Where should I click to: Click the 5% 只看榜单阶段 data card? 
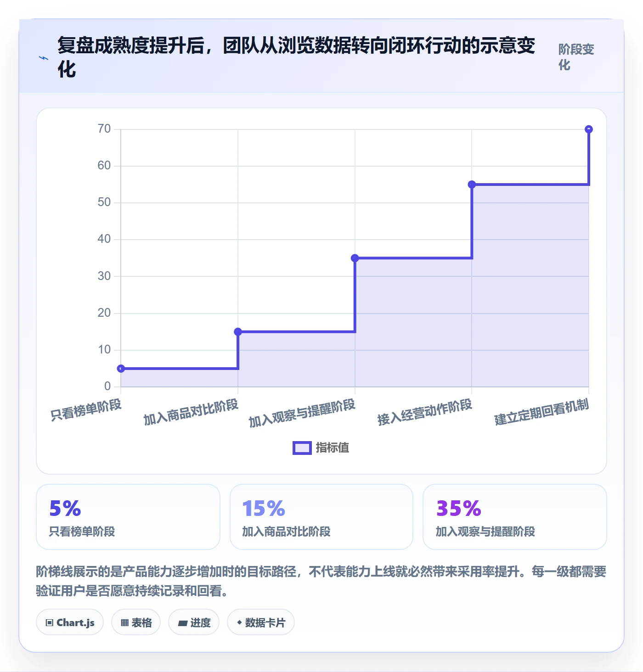[x=128, y=517]
